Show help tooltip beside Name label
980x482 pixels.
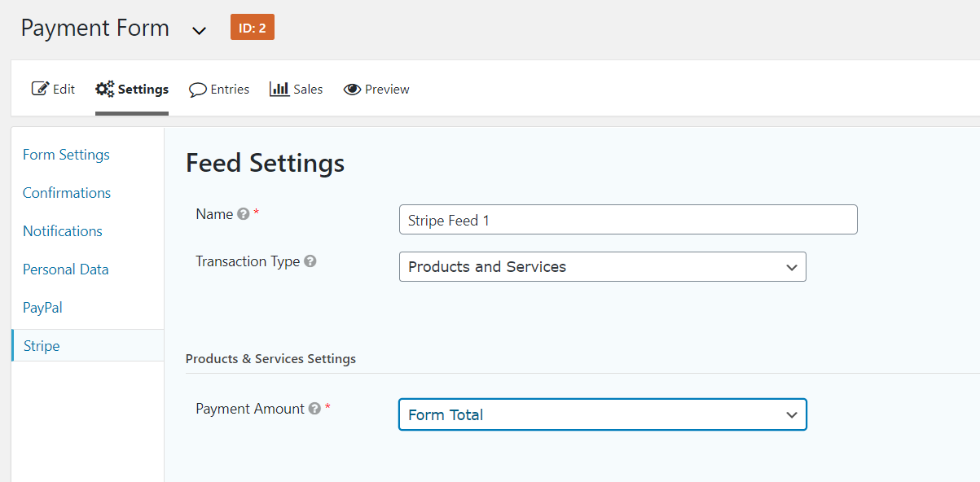point(243,214)
